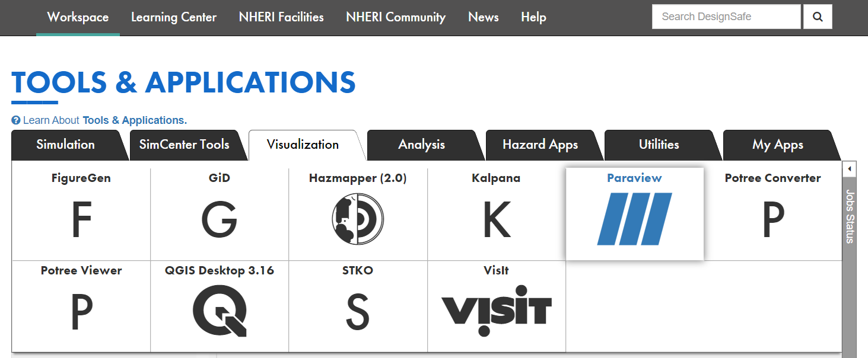Select the STKO app icon

point(358,312)
